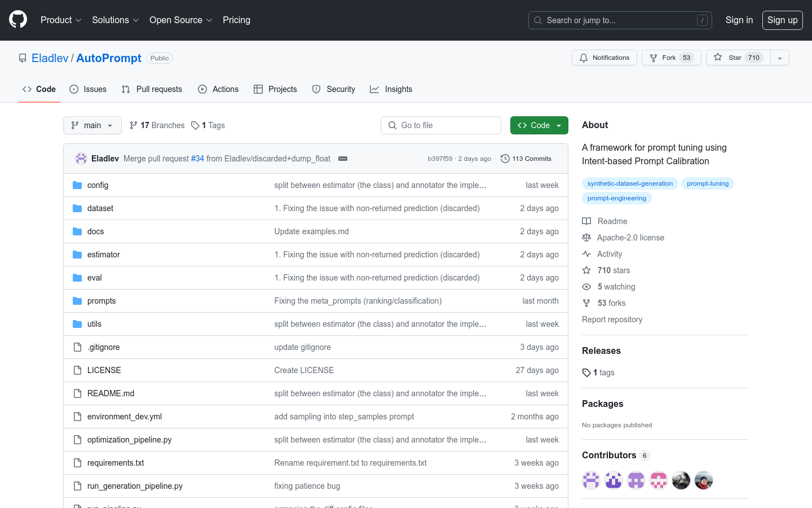Viewport: 812px width, 508px height.
Task: Open the prompts folder
Action: [101, 301]
